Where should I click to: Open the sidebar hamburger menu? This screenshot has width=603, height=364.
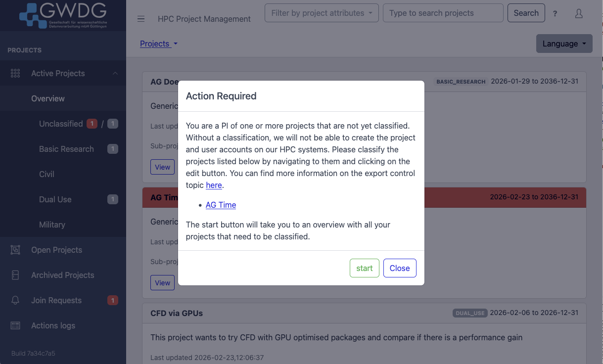[x=141, y=18]
